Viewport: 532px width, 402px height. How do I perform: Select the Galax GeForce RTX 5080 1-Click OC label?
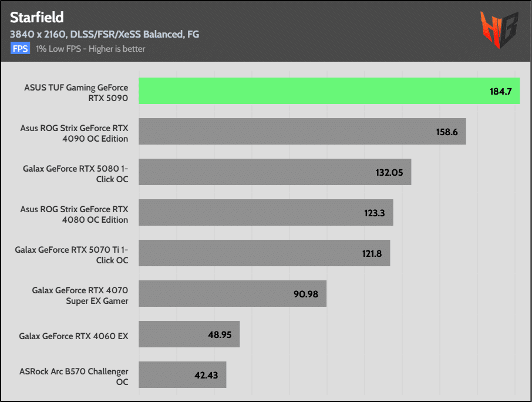point(75,174)
